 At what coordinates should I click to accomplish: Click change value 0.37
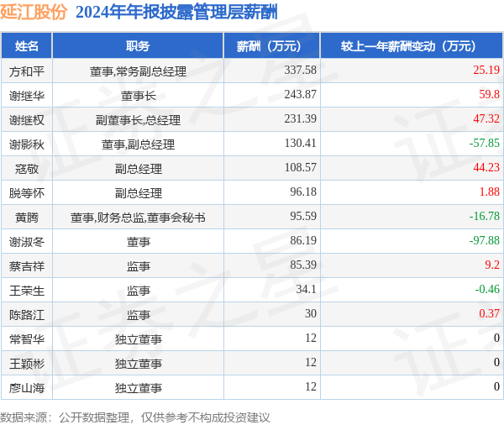[489, 314]
